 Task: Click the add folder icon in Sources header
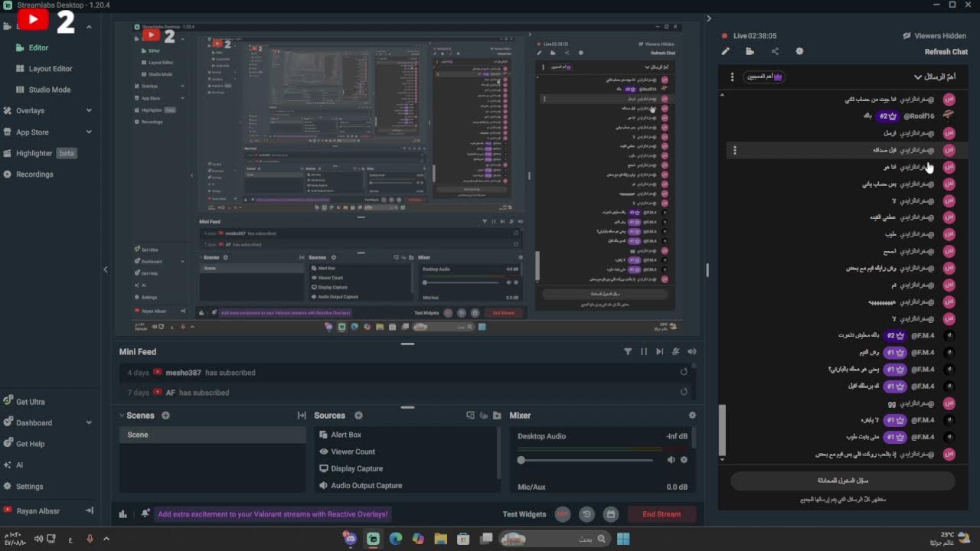[497, 416]
